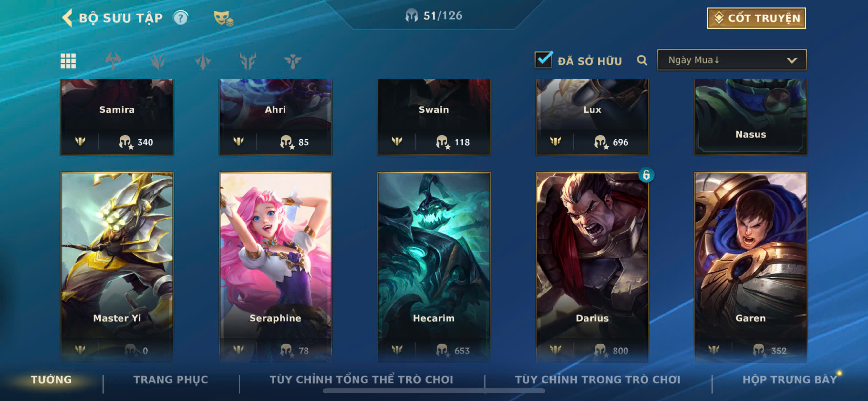Open the mask and coins icon

click(x=223, y=18)
